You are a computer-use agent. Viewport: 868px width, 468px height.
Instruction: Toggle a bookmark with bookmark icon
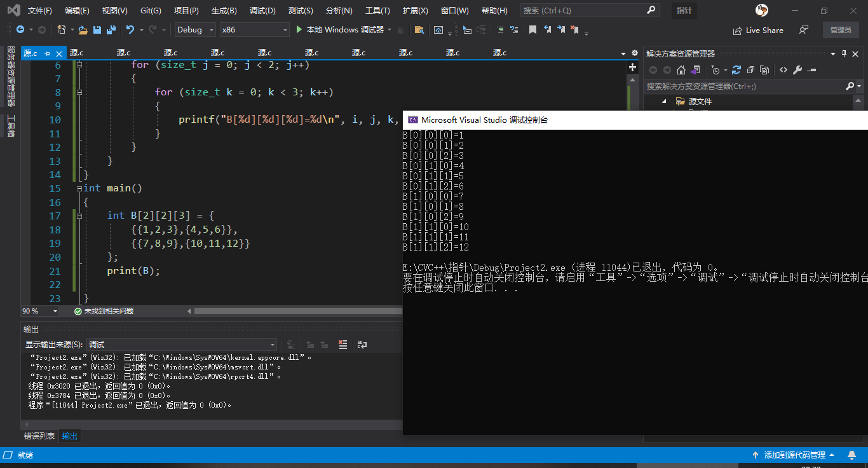[x=532, y=30]
